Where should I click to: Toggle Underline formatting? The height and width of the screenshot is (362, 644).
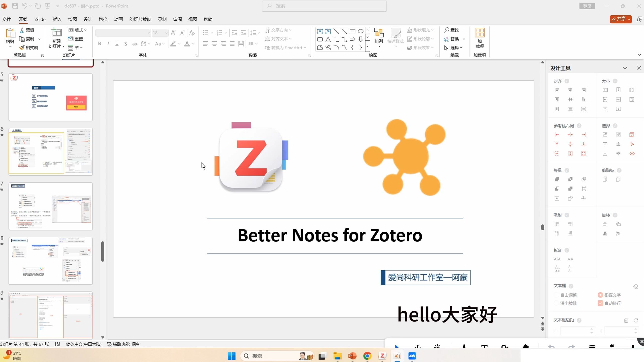(117, 44)
